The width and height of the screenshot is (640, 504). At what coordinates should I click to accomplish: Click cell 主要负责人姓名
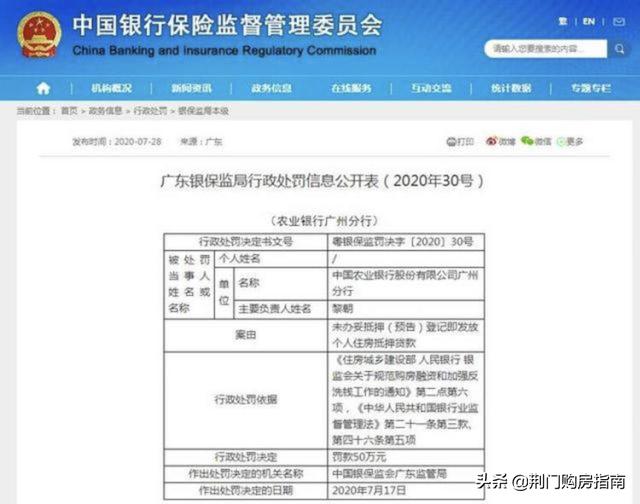(x=281, y=309)
